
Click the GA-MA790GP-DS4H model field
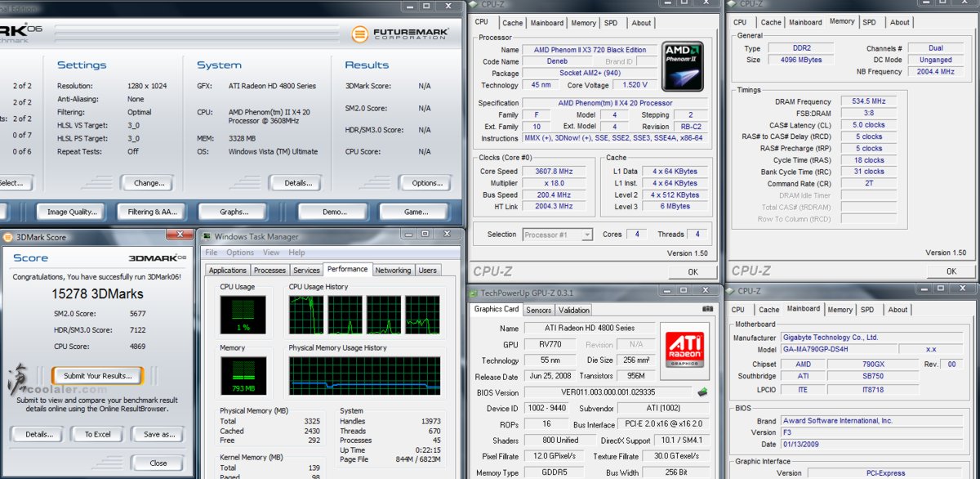click(838, 349)
